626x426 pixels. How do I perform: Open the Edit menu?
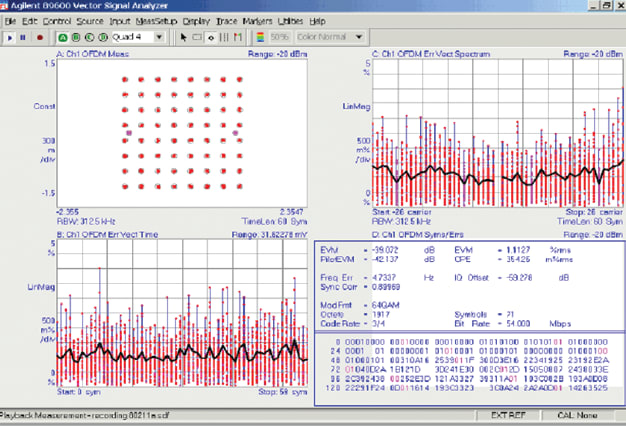30,21
